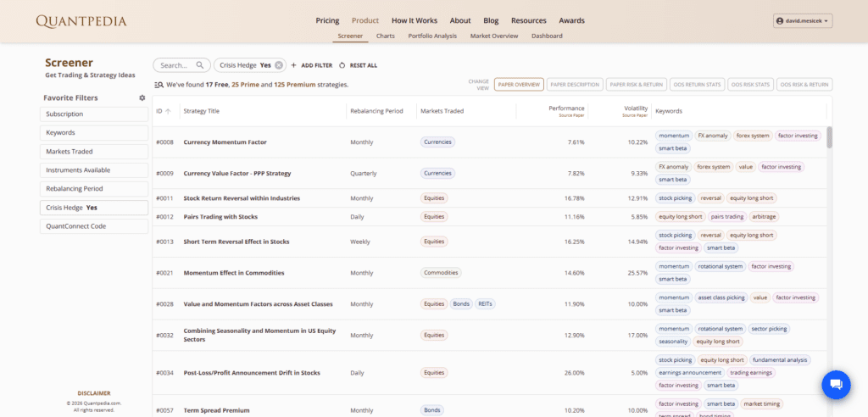The height and width of the screenshot is (417, 868).
Task: Sort by ID column arrow
Action: 168,111
